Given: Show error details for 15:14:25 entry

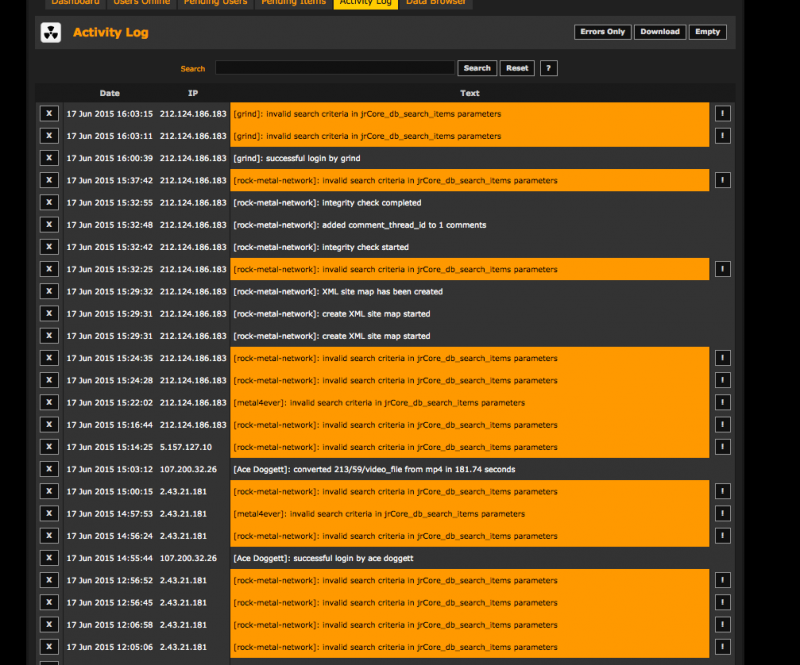Looking at the screenshot, I should pos(722,447).
